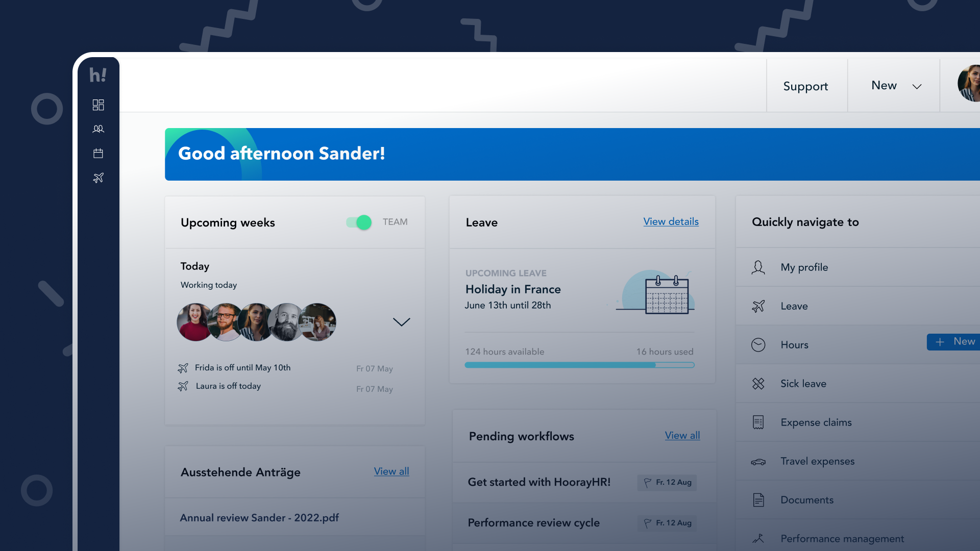Screen dimensions: 980x551
Task: Click the Sick leave icon
Action: (x=758, y=383)
